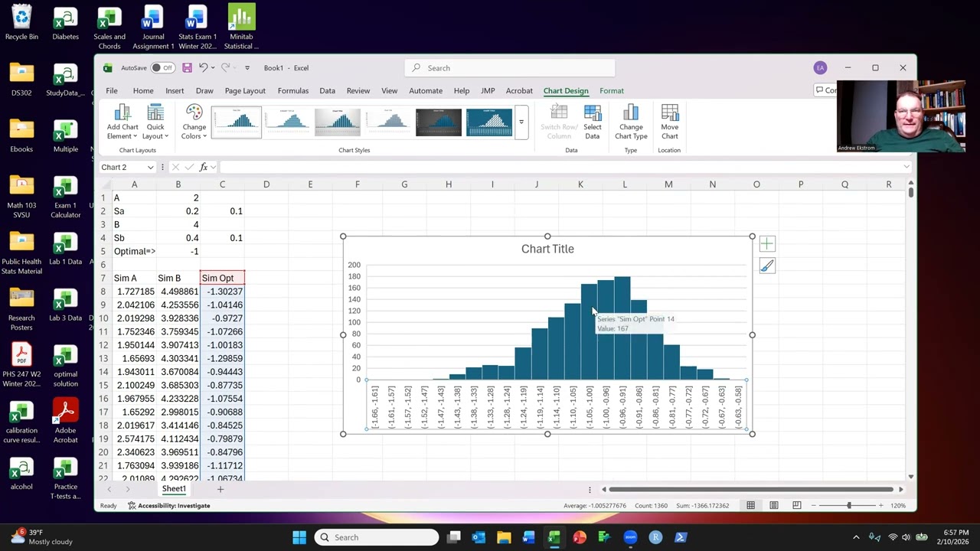This screenshot has width=980, height=551.
Task: Click the horizontal scrollbar
Action: click(750, 489)
